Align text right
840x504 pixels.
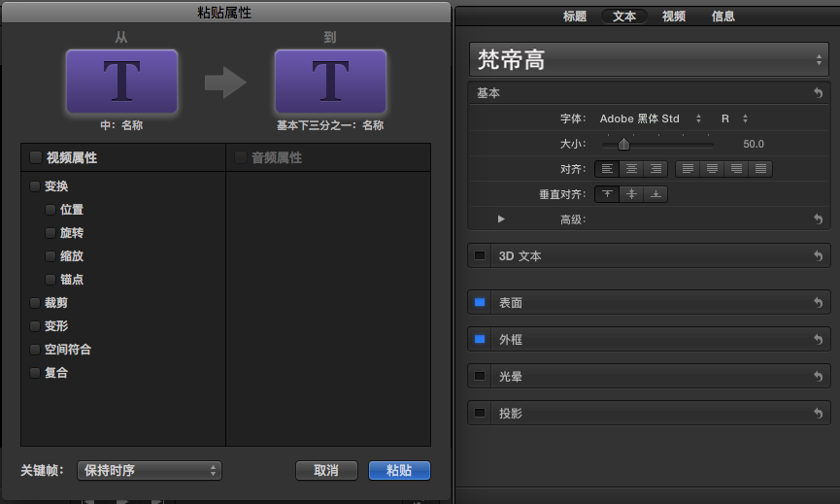(x=655, y=169)
